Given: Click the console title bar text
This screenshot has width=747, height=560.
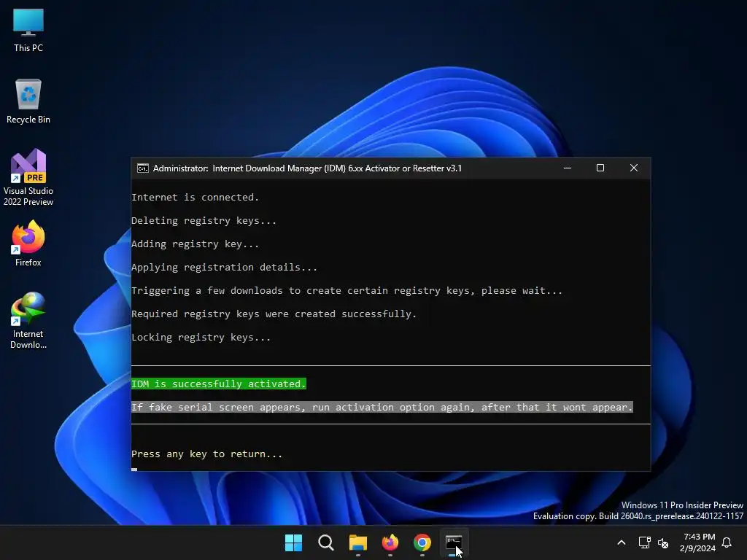Looking at the screenshot, I should [307, 168].
